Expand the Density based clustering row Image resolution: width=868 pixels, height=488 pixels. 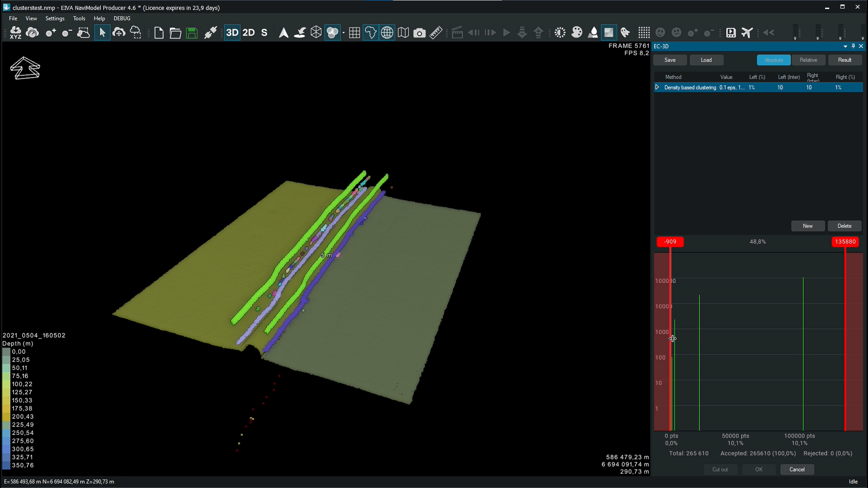pyautogui.click(x=658, y=87)
